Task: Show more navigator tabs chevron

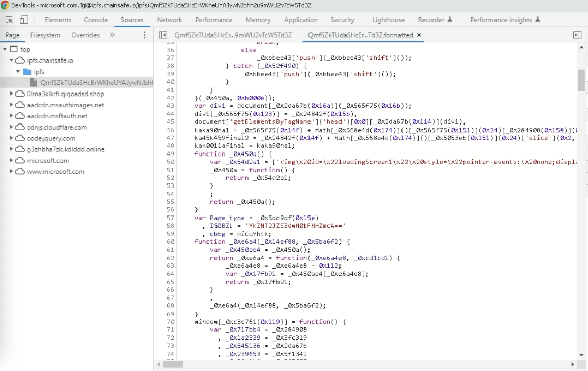Action: click(112, 35)
